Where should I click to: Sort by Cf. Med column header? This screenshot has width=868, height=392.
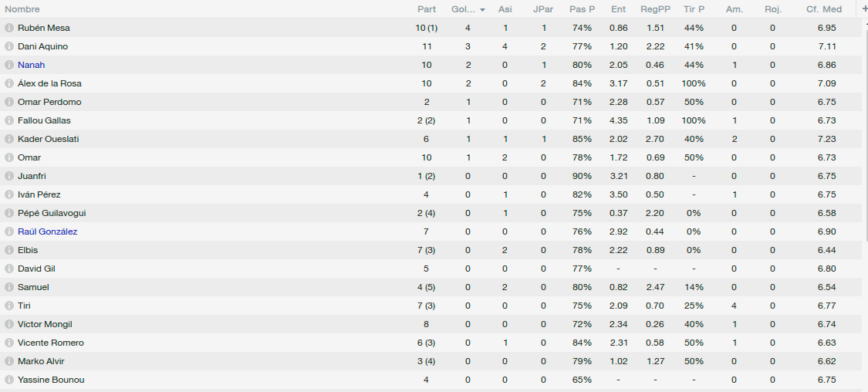coord(824,9)
